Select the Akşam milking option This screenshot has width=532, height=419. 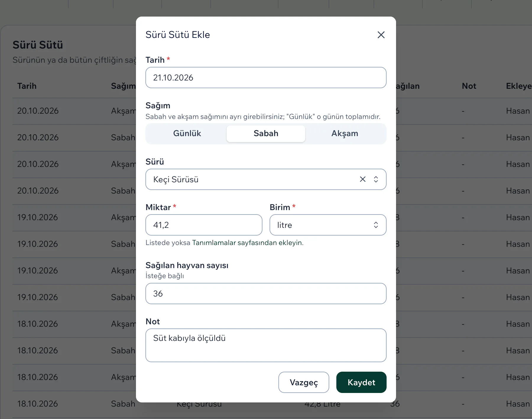[345, 133]
